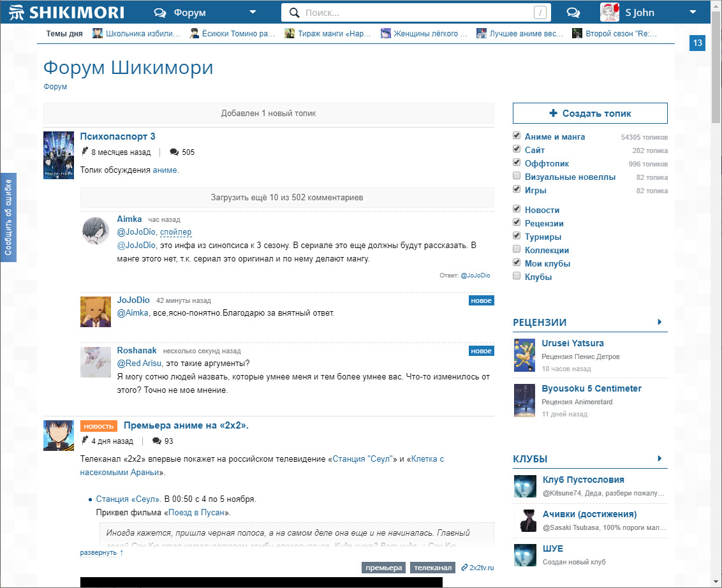Viewport: 722px width, 588px height.
Task: Uncheck the Аниме и манга checkbox
Action: [517, 136]
